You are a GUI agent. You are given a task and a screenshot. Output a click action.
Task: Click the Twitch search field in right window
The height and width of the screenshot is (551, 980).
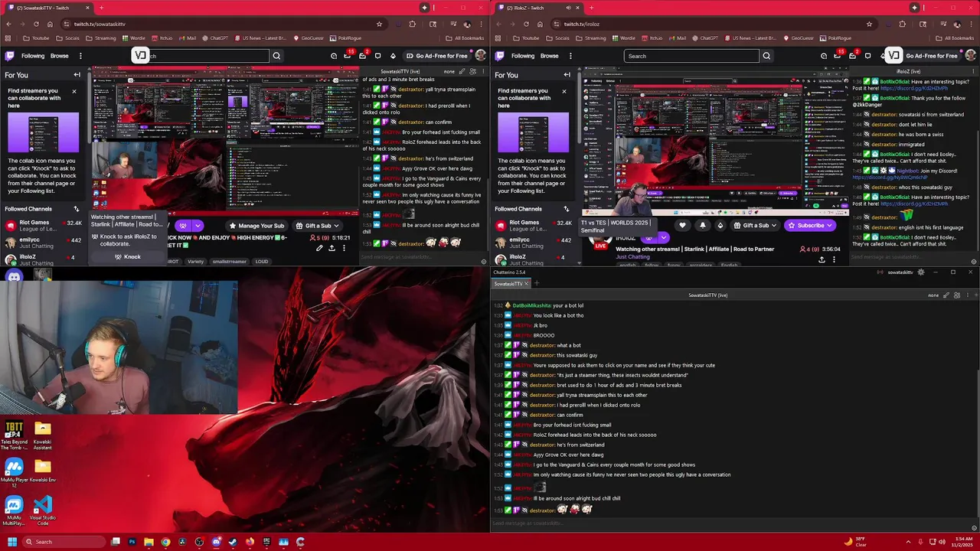(x=692, y=56)
